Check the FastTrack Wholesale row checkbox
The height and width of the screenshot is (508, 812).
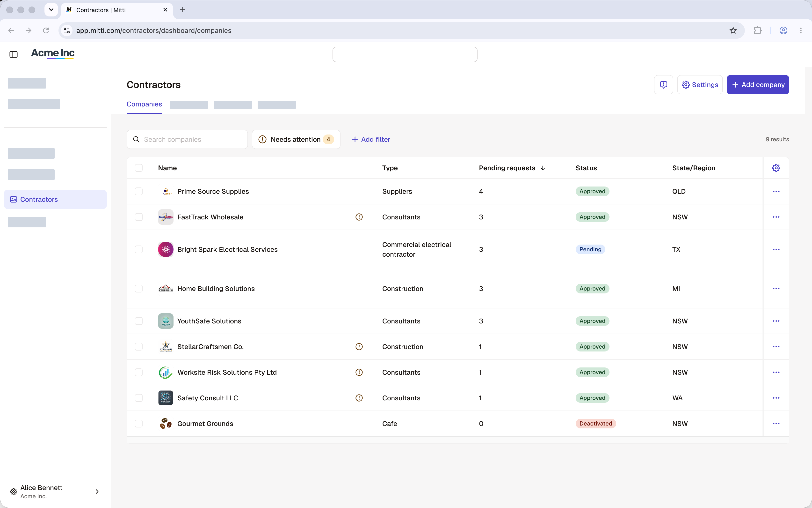138,217
